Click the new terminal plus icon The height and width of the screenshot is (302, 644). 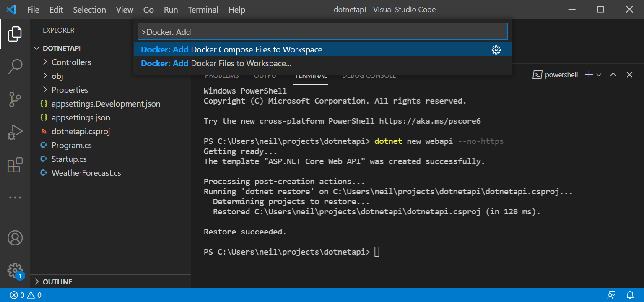pyautogui.click(x=589, y=75)
